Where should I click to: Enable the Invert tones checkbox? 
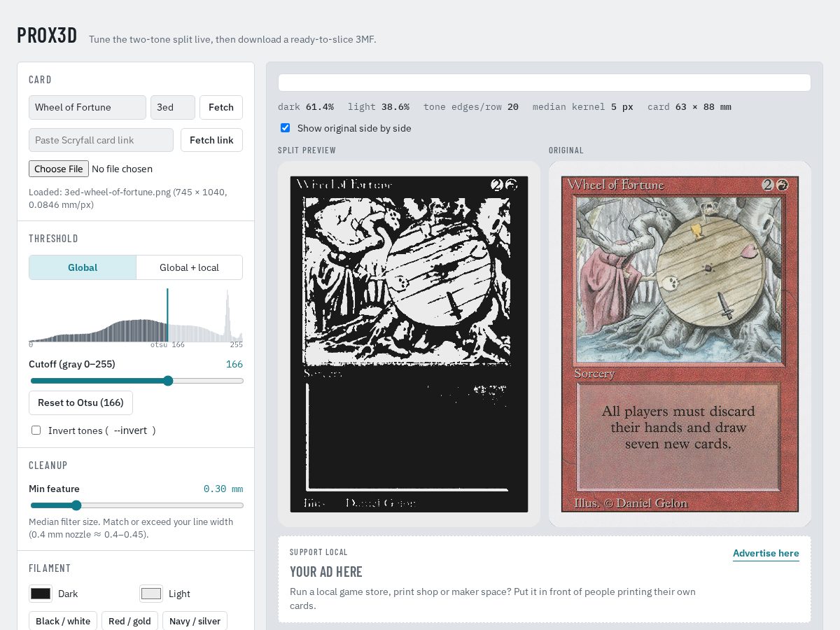coord(36,430)
